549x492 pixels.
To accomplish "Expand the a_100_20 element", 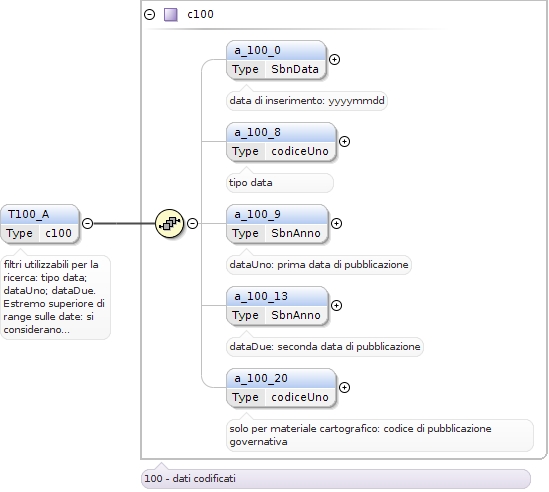I will (345, 387).
